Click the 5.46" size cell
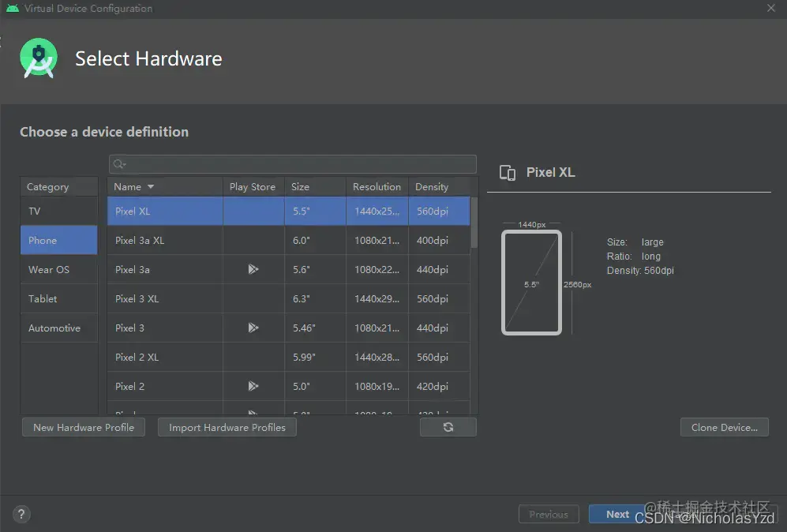The image size is (787, 532). tap(315, 328)
